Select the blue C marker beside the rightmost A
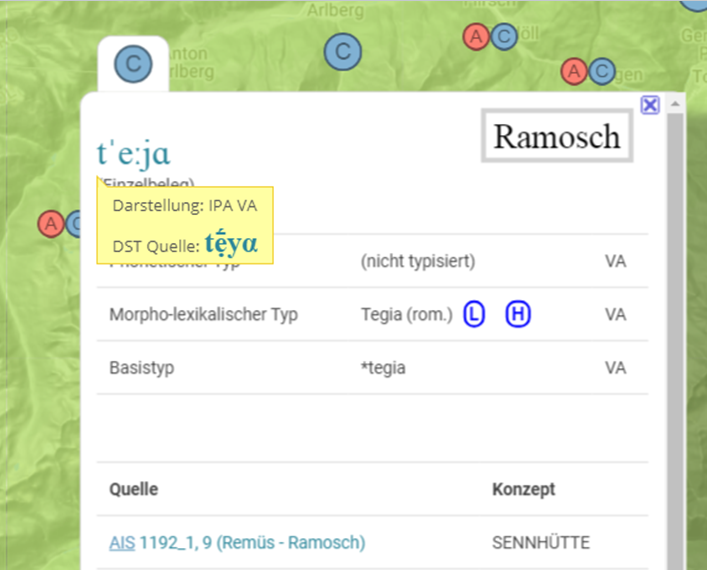The width and height of the screenshot is (707, 570). [601, 71]
